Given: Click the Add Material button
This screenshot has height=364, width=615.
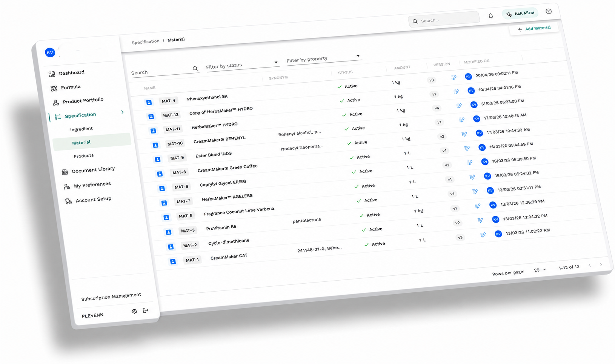Looking at the screenshot, I should pos(534,29).
